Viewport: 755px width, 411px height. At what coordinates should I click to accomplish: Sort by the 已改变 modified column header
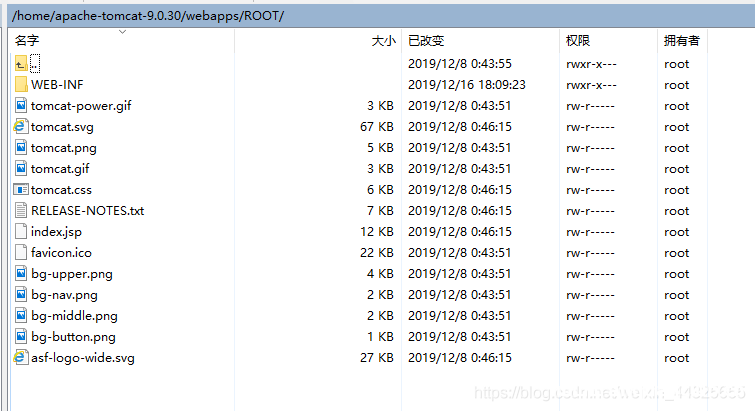click(x=426, y=41)
